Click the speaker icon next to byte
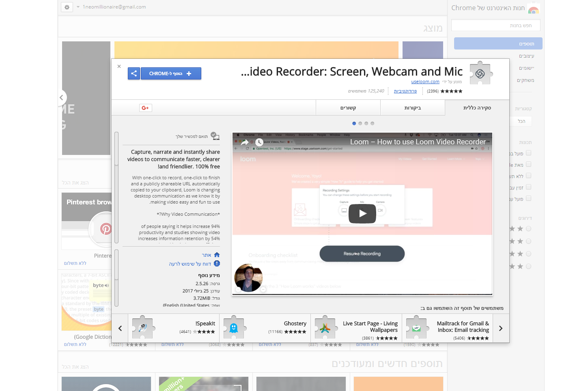The width and height of the screenshot is (588, 391). point(107,286)
